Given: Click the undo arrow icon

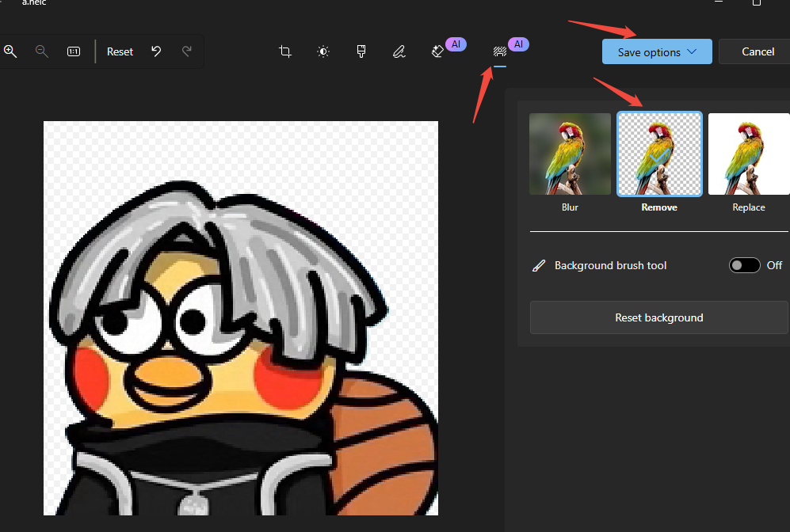Looking at the screenshot, I should (156, 51).
